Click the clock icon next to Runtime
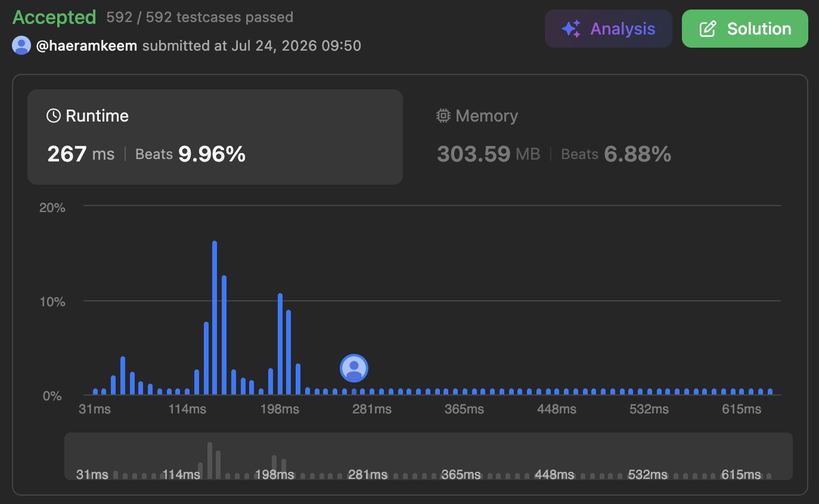This screenshot has height=504, width=819. [x=54, y=116]
